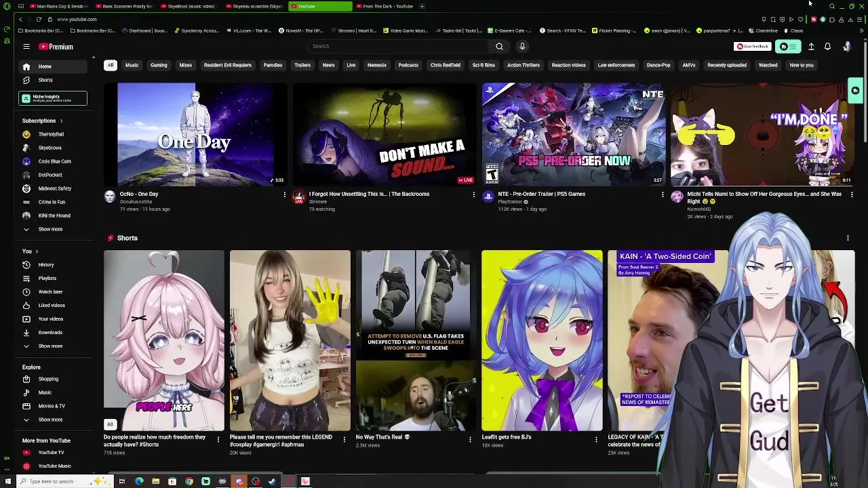This screenshot has height=488, width=868.
Task: Open Liked videos list
Action: tap(53, 305)
